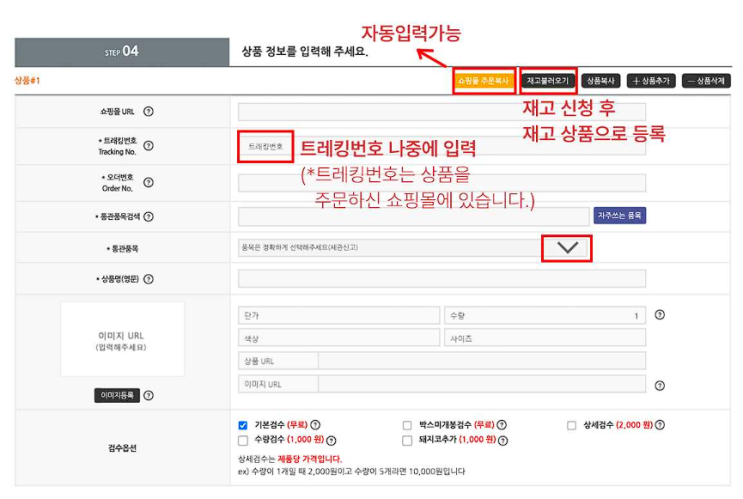Open help icon beside 수량 field
Viewport: 743px width, 499px height.
pos(660,315)
